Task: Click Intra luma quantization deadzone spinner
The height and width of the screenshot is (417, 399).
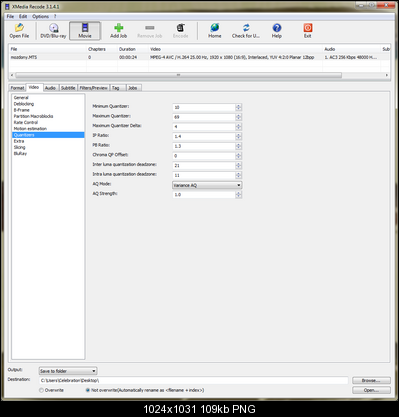Action: click(238, 175)
